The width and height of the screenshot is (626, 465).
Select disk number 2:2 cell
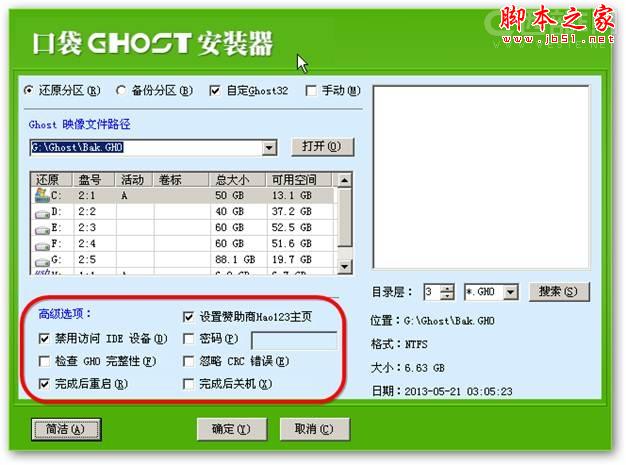87,212
